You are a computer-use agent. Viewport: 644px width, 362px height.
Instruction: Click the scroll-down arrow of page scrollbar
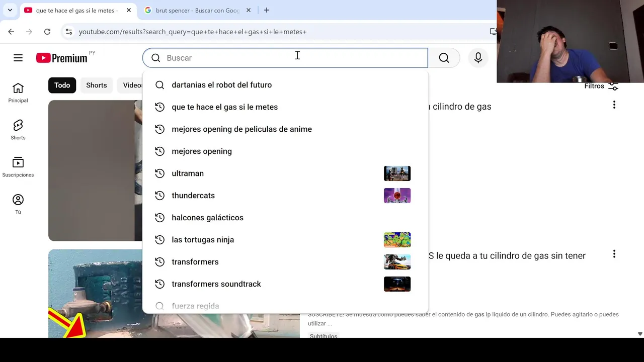pyautogui.click(x=640, y=334)
